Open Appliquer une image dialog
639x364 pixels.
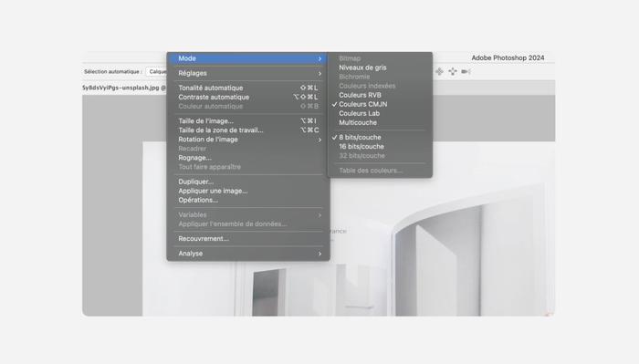247,191
